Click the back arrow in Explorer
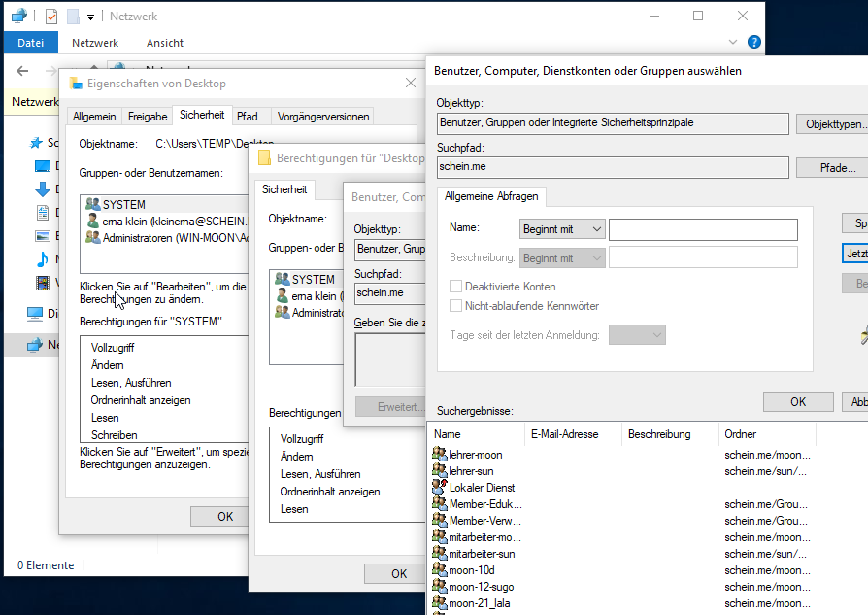The width and height of the screenshot is (868, 615). click(23, 71)
